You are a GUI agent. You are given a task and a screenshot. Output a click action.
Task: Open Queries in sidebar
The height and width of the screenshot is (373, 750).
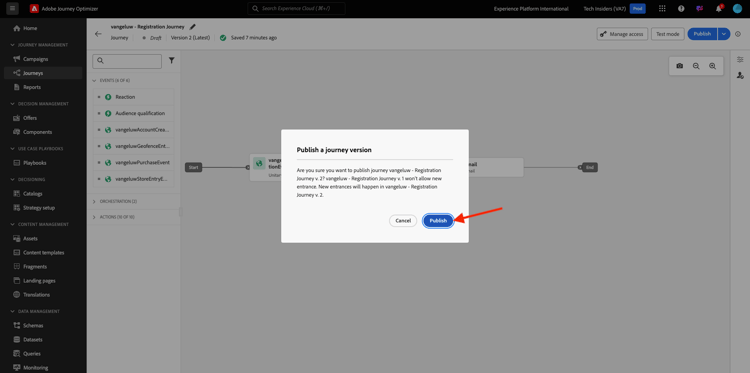(x=32, y=353)
